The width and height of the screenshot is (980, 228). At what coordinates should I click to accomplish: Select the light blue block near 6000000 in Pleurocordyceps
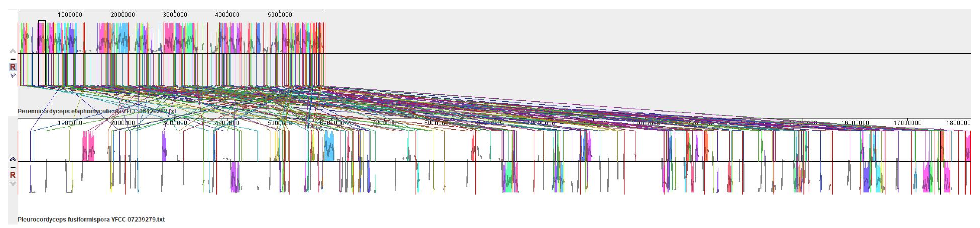(329, 146)
